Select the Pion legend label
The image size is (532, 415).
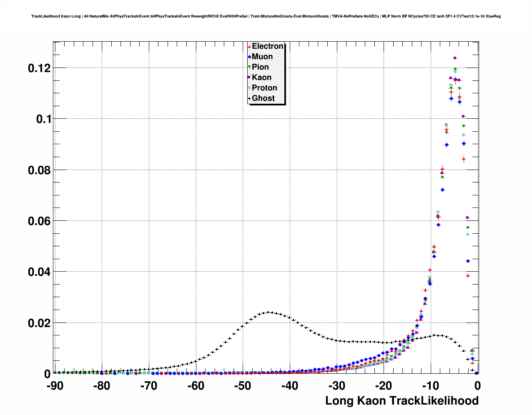pyautogui.click(x=260, y=67)
